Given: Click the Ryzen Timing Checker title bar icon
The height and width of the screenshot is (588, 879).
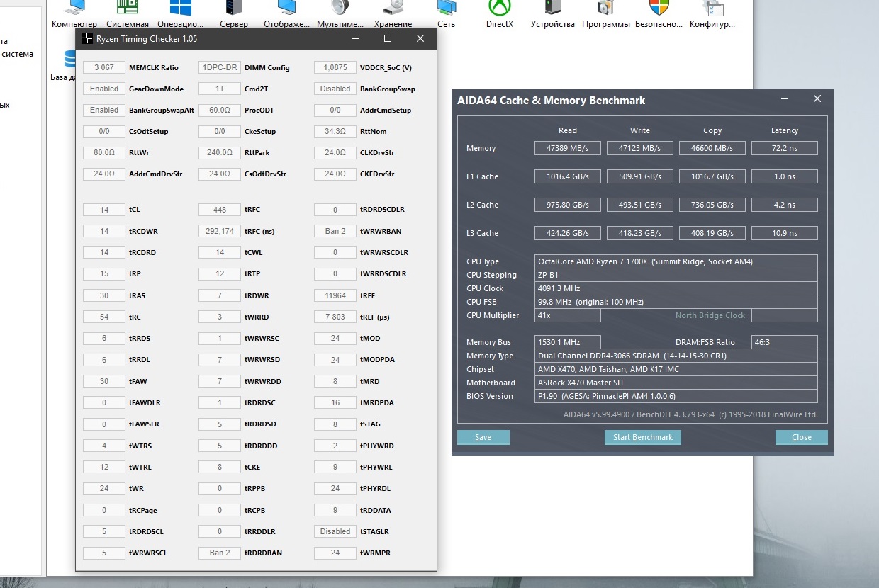Looking at the screenshot, I should coord(86,38).
